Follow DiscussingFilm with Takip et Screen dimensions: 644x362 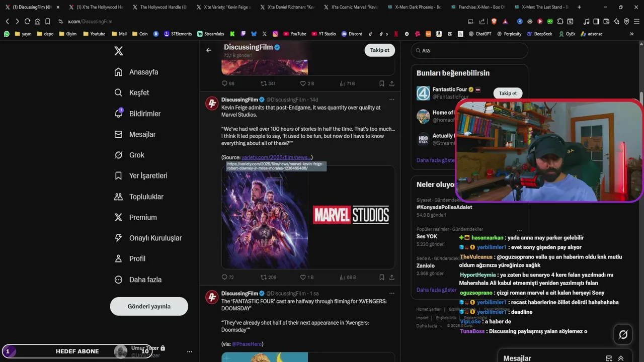pos(380,50)
